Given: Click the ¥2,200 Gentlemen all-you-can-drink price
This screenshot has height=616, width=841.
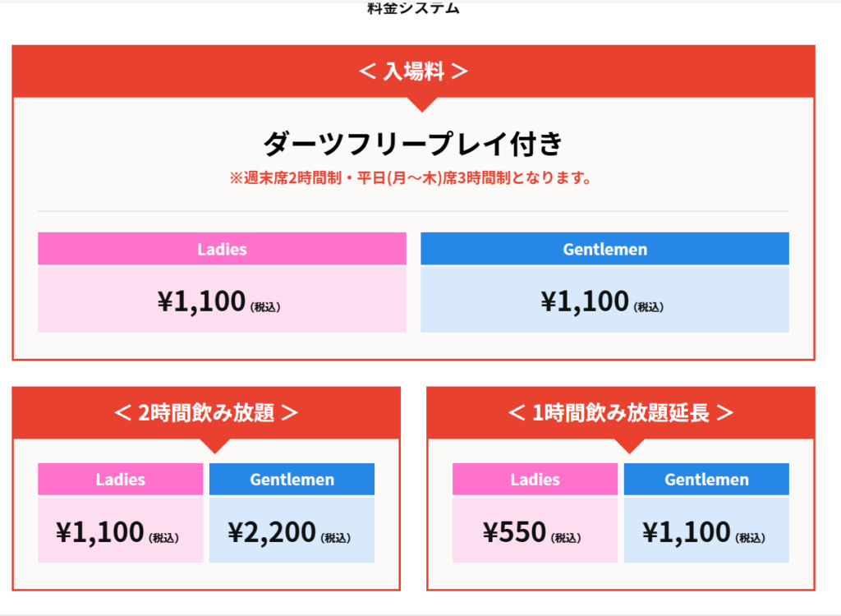Looking at the screenshot, I should [x=289, y=531].
